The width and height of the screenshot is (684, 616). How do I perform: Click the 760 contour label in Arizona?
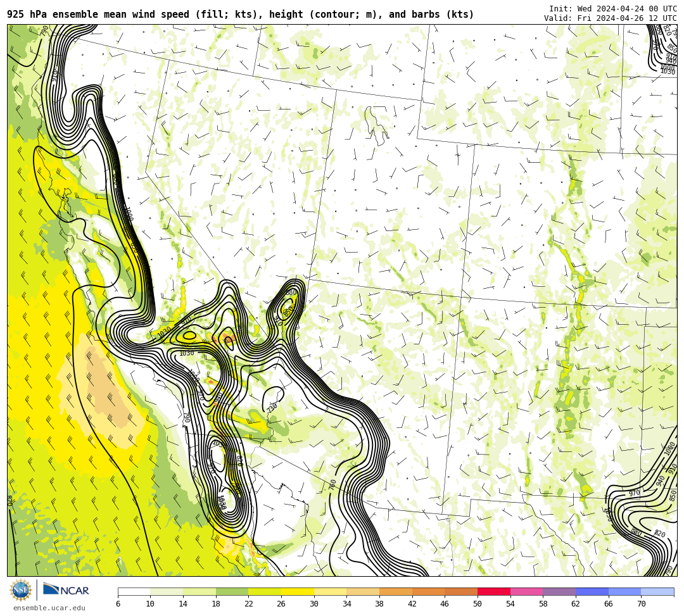coord(332,485)
